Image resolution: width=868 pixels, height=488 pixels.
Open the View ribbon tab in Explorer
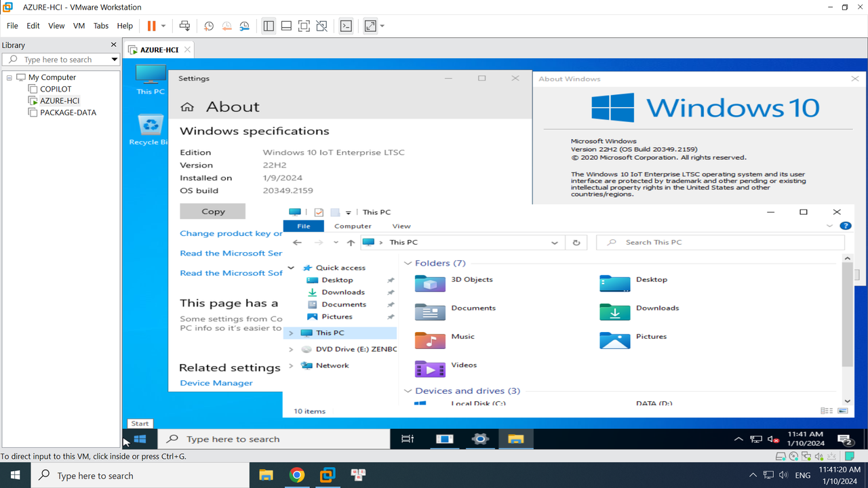401,226
